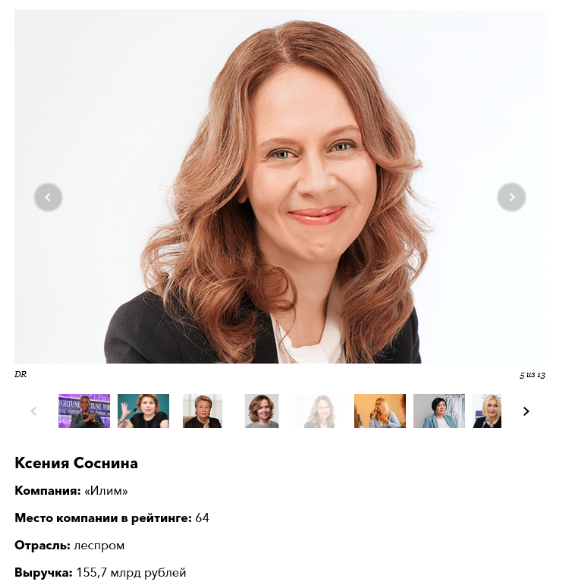Click the thumbnail strip's left chevron
The width and height of the screenshot is (578, 587).
tap(34, 411)
